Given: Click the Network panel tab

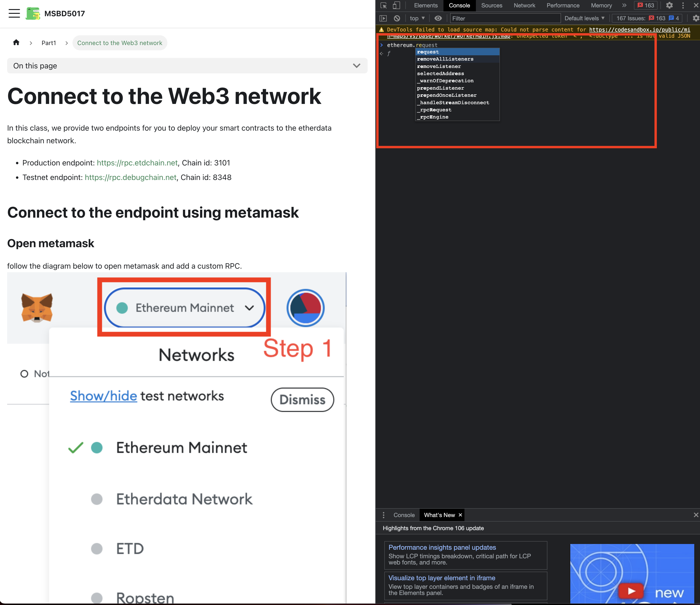Looking at the screenshot, I should [523, 6].
